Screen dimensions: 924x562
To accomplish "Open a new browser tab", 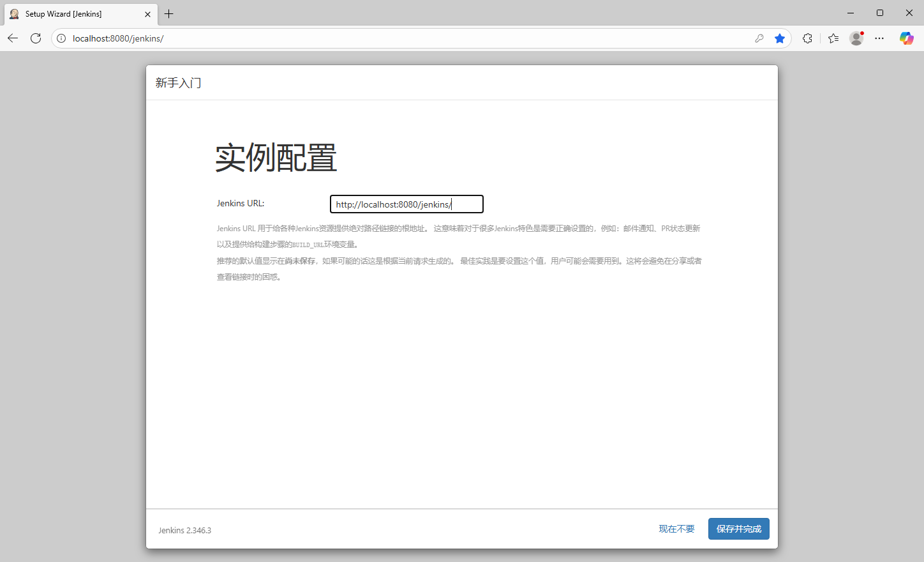I will pyautogui.click(x=169, y=13).
